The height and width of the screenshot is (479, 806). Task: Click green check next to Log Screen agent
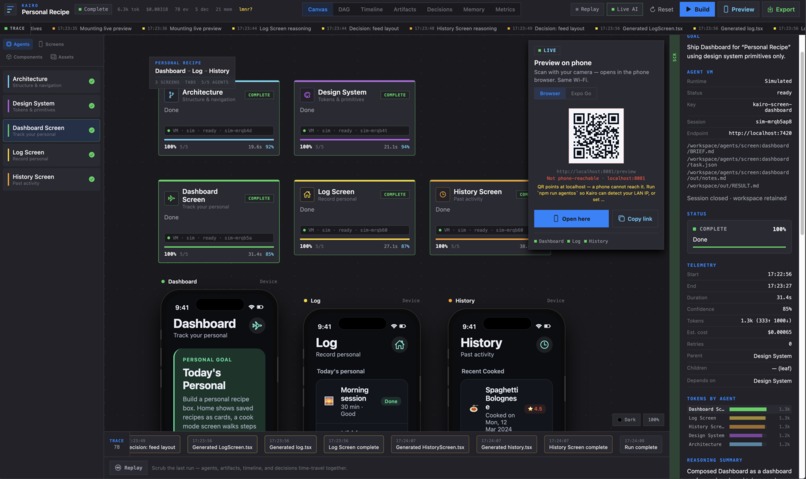[91, 155]
